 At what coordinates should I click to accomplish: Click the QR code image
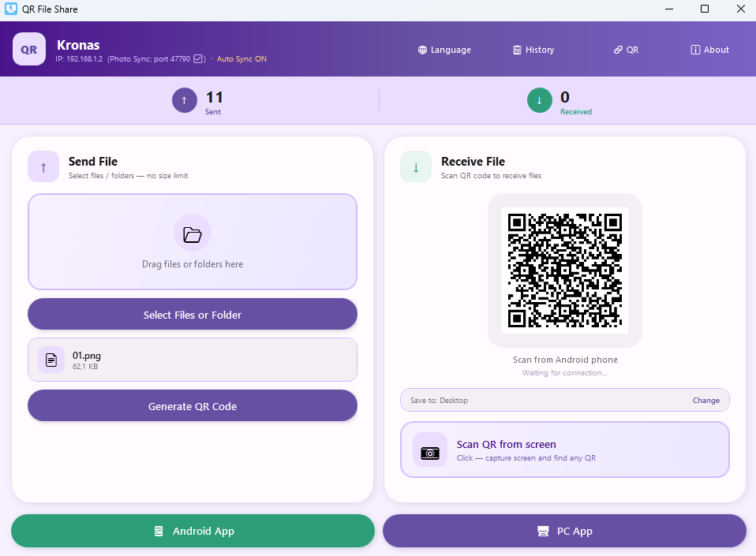[x=564, y=271]
